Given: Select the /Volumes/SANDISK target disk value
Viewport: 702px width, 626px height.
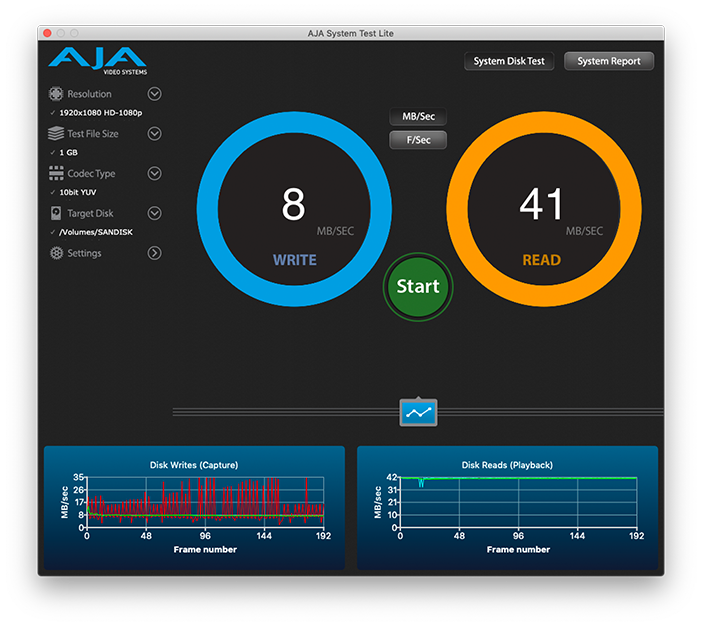Looking at the screenshot, I should (x=96, y=232).
